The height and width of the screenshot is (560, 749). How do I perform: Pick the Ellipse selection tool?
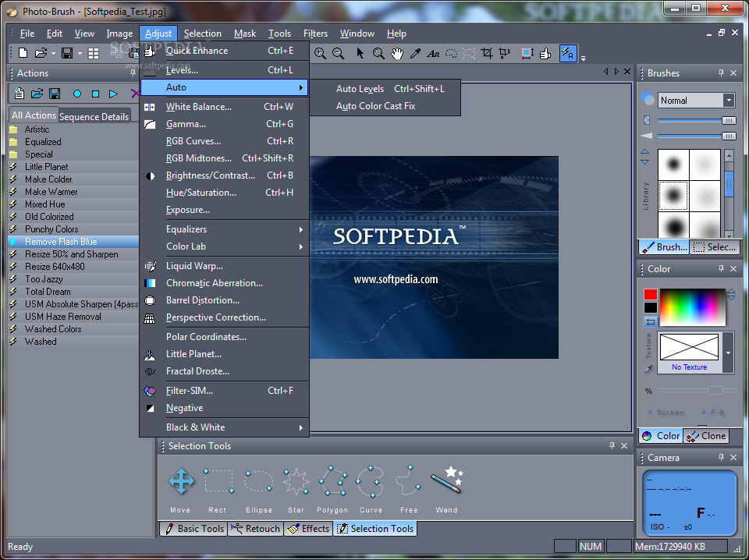[258, 481]
